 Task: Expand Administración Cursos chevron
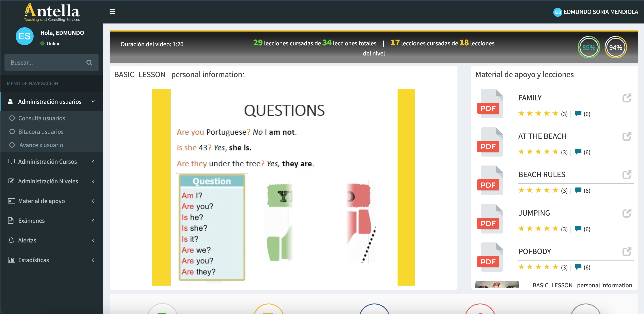tap(93, 161)
